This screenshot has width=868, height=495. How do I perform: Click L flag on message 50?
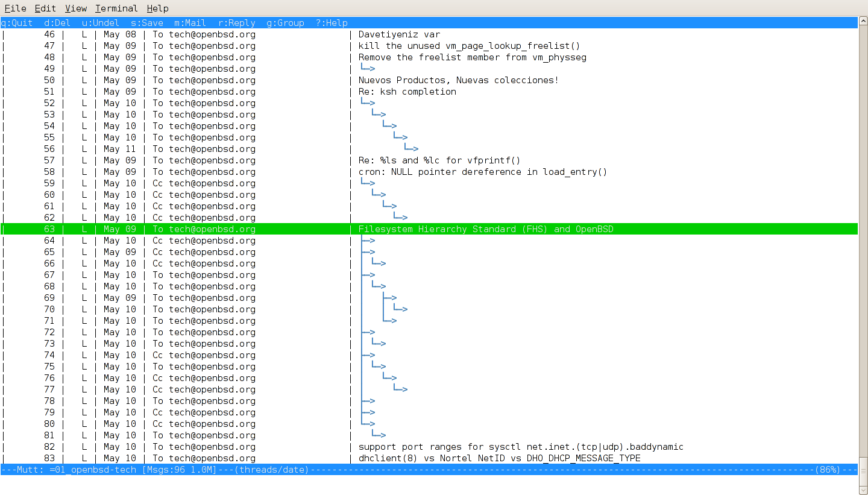[84, 80]
